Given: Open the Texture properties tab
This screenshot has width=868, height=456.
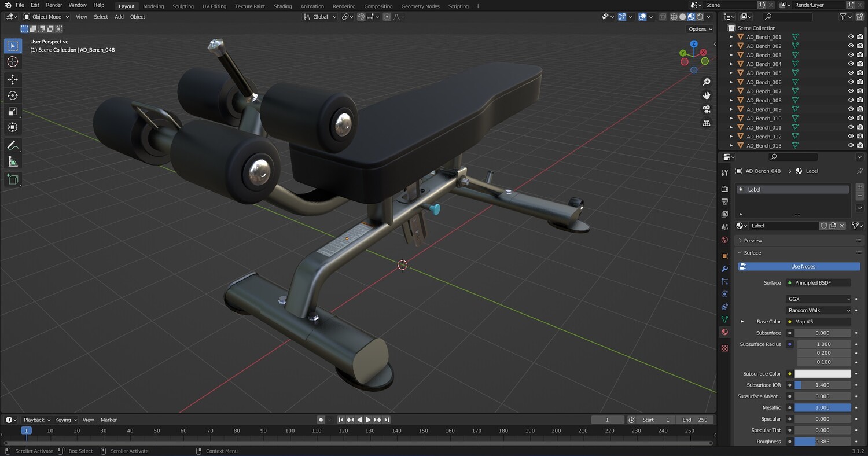Looking at the screenshot, I should (x=724, y=348).
